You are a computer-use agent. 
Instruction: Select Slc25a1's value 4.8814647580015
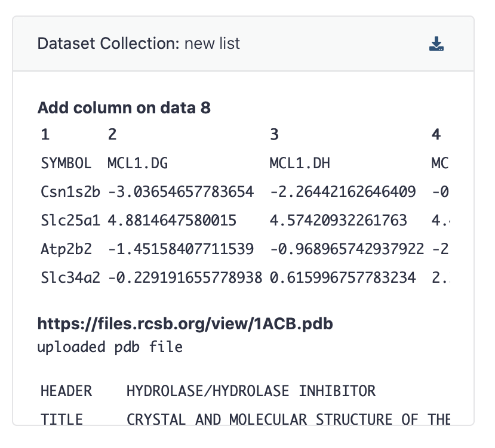click(x=172, y=220)
